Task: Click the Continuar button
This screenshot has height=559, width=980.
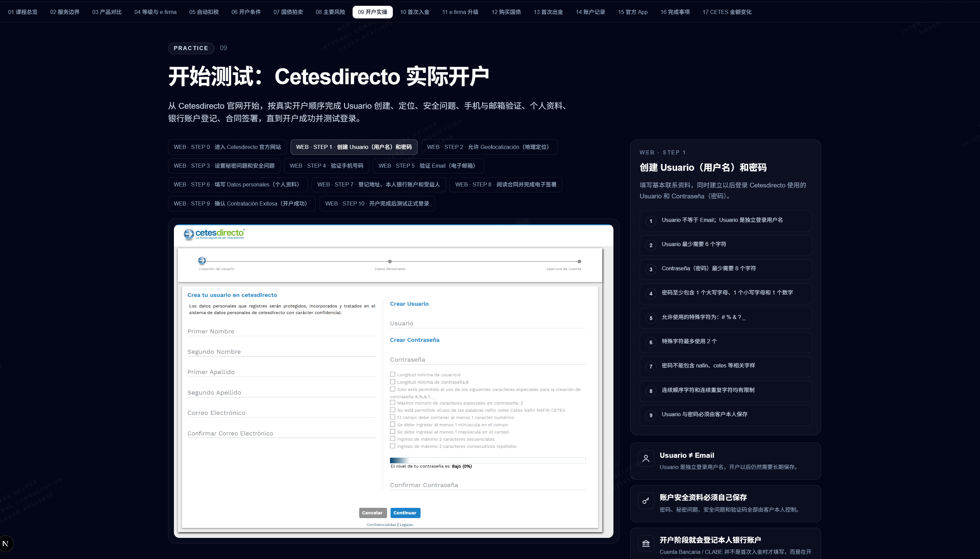Action: (x=405, y=513)
